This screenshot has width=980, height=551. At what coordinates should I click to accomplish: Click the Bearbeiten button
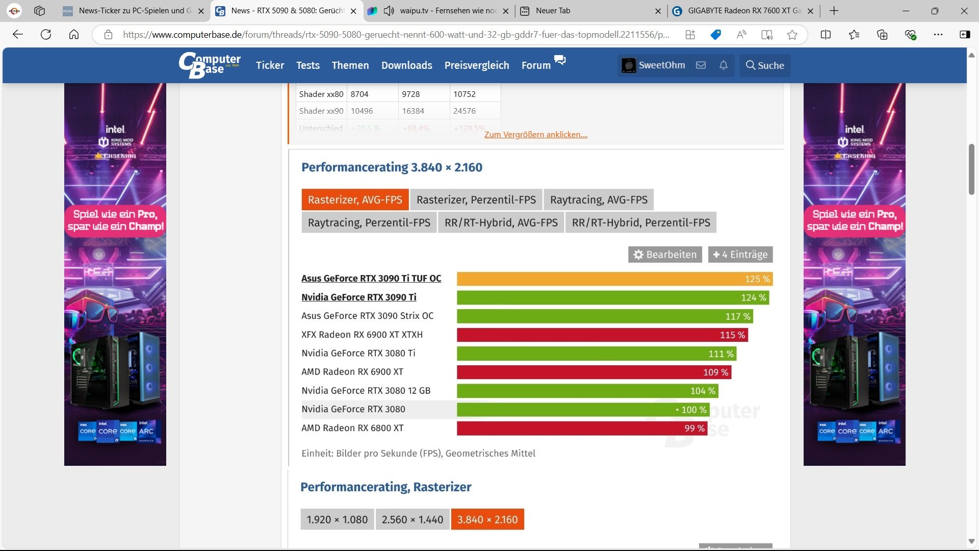[664, 255]
